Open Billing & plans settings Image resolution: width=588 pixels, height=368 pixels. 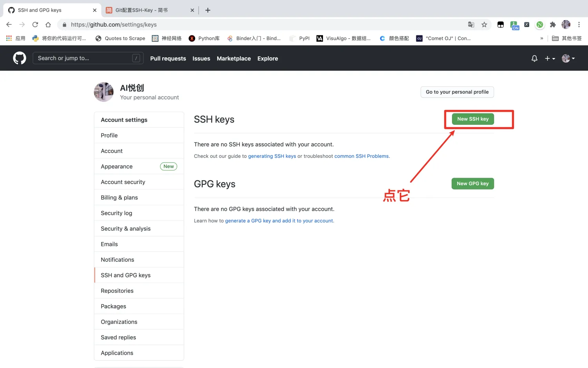pyautogui.click(x=139, y=198)
